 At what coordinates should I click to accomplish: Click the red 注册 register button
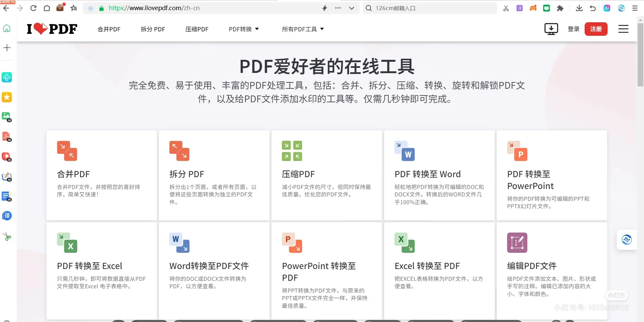point(596,29)
